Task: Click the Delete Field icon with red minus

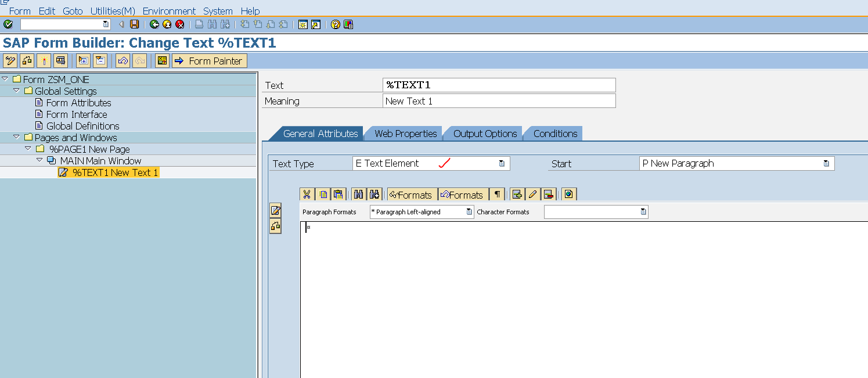Action: 549,195
